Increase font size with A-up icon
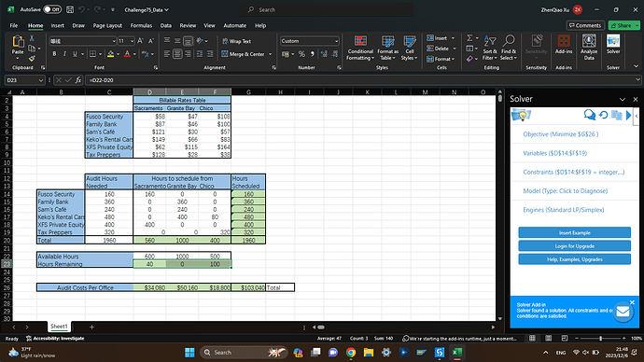The image size is (644, 362). point(140,41)
